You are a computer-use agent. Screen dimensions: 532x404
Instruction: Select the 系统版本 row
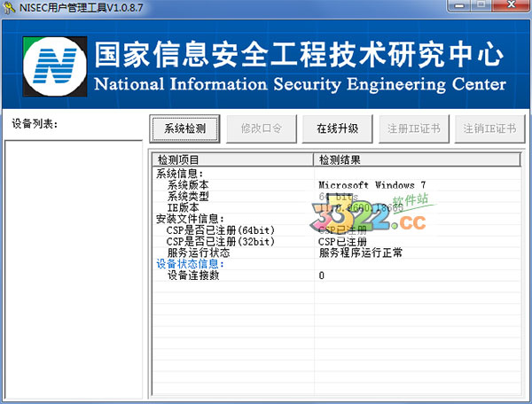[337, 185]
